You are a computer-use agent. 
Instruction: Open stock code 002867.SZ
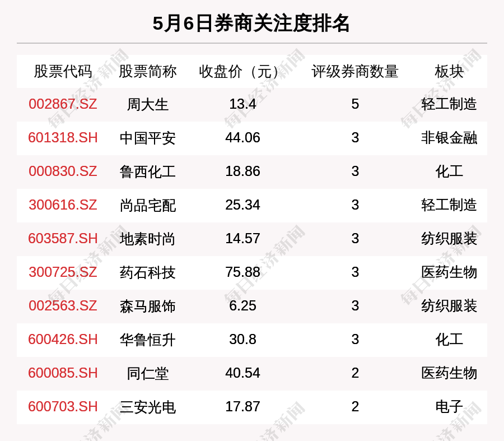63,104
